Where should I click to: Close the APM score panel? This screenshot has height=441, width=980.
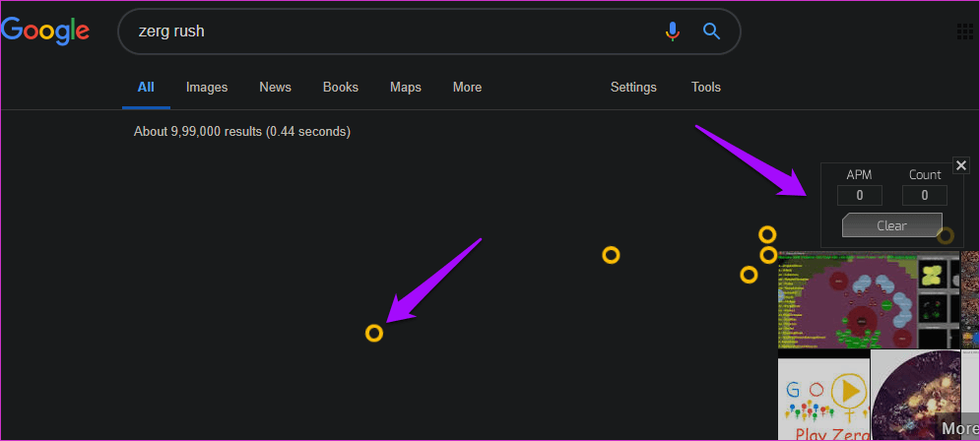(961, 165)
